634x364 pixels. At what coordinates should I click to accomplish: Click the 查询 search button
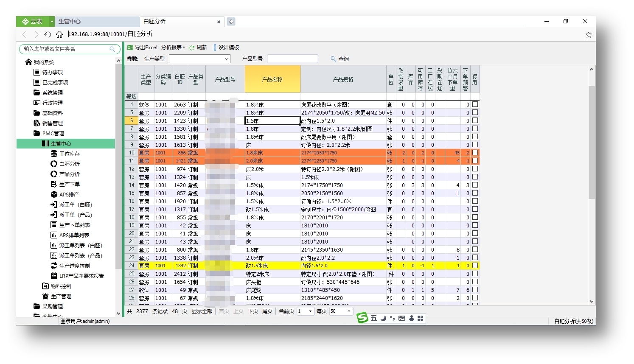(x=340, y=59)
